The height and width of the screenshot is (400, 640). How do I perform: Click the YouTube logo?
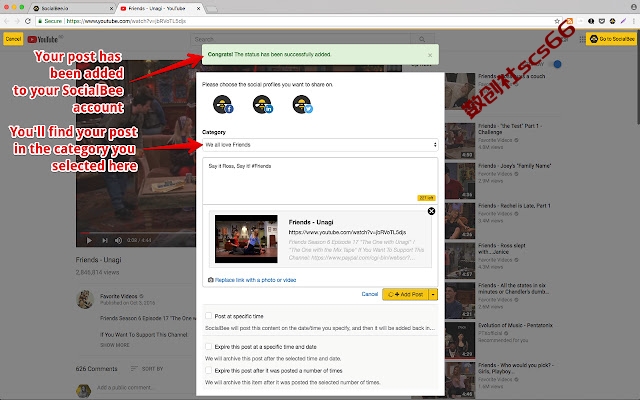tap(43, 39)
